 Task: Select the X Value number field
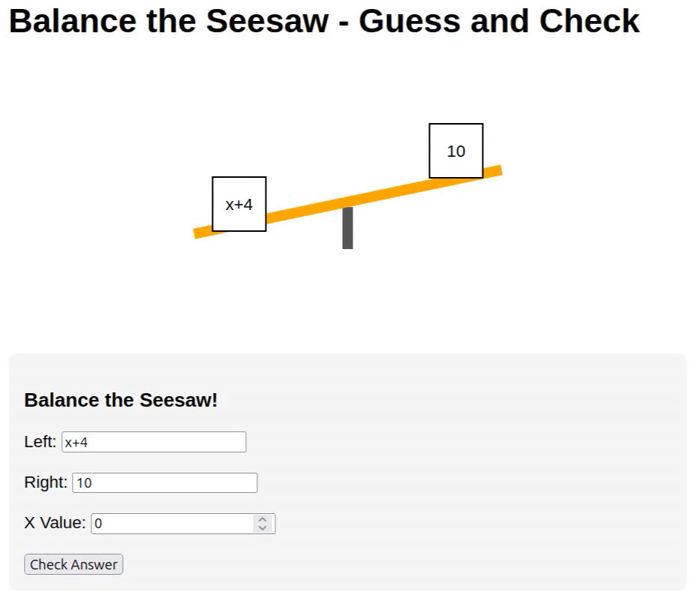point(173,523)
